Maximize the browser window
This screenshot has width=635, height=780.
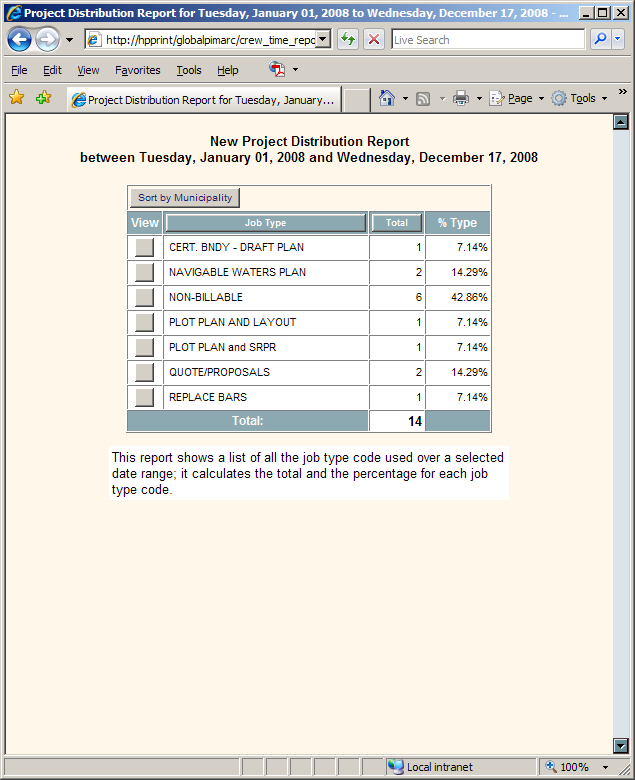point(603,13)
